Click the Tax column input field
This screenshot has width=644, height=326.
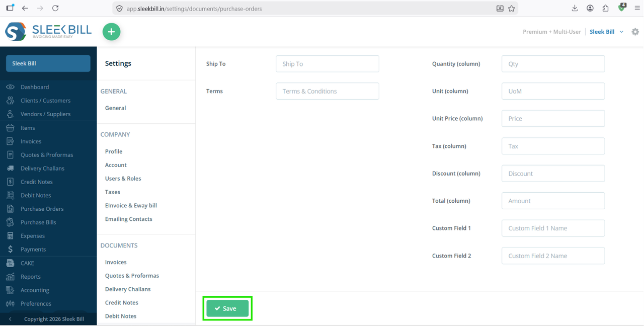(553, 146)
